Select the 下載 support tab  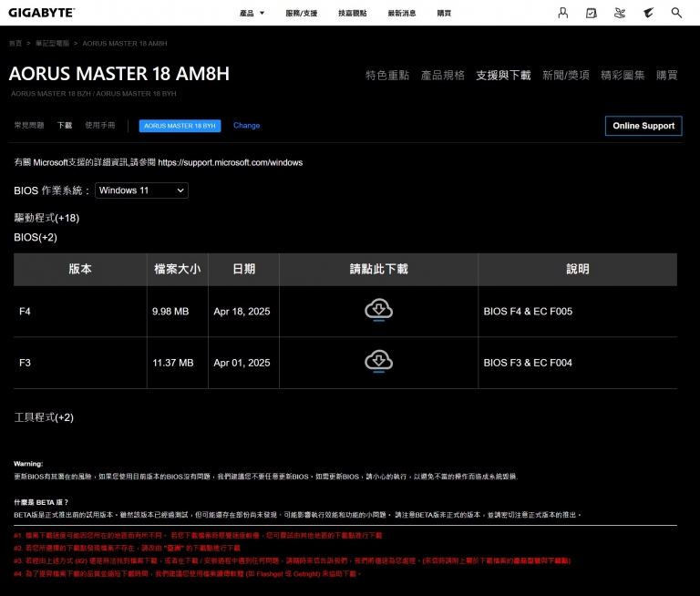[x=65, y=126]
